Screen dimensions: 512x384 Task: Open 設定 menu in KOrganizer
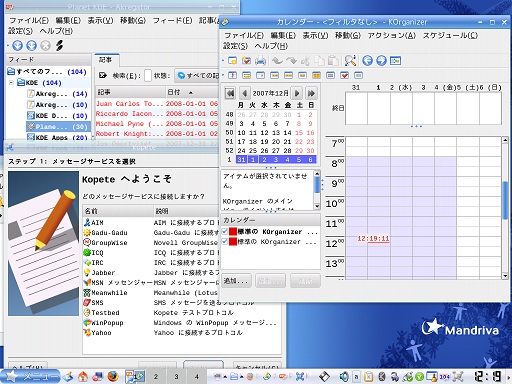[x=235, y=46]
